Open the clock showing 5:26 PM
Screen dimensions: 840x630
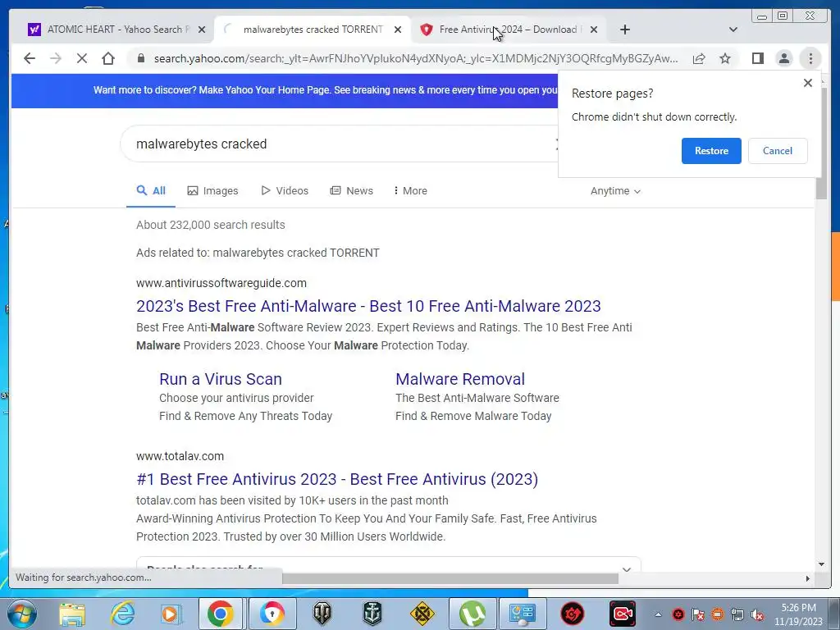(799, 614)
